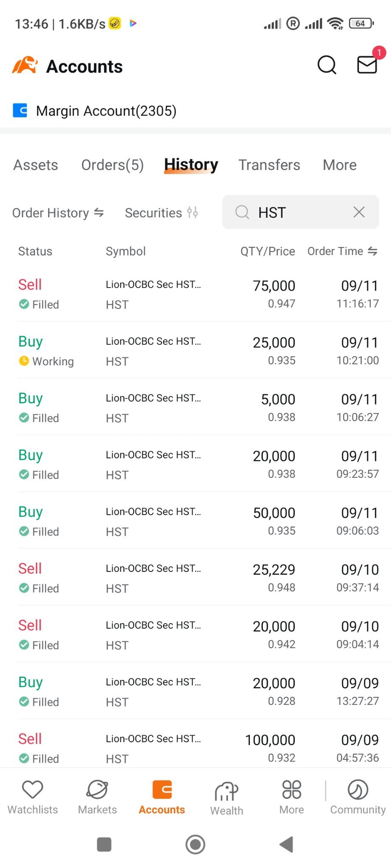Switch to the Orders(5) tab
Image resolution: width=391 pixels, height=868 pixels.
point(112,165)
